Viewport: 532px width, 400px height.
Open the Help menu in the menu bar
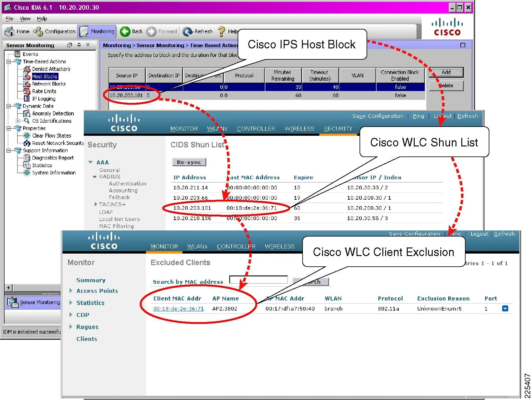tap(42, 19)
